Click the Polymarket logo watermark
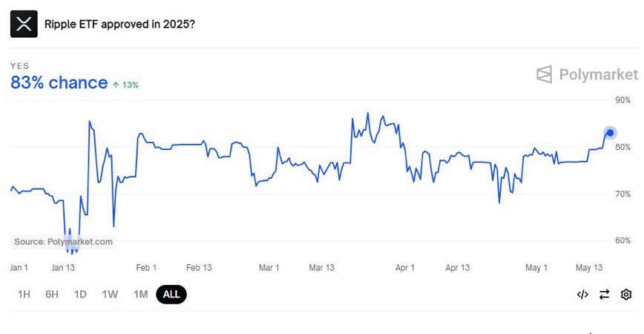 point(587,74)
